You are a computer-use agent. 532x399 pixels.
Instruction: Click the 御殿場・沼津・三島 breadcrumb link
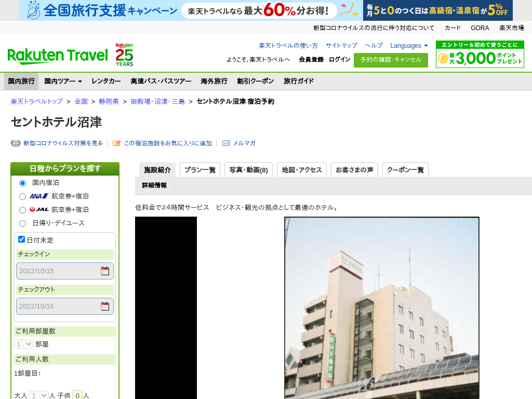click(158, 101)
